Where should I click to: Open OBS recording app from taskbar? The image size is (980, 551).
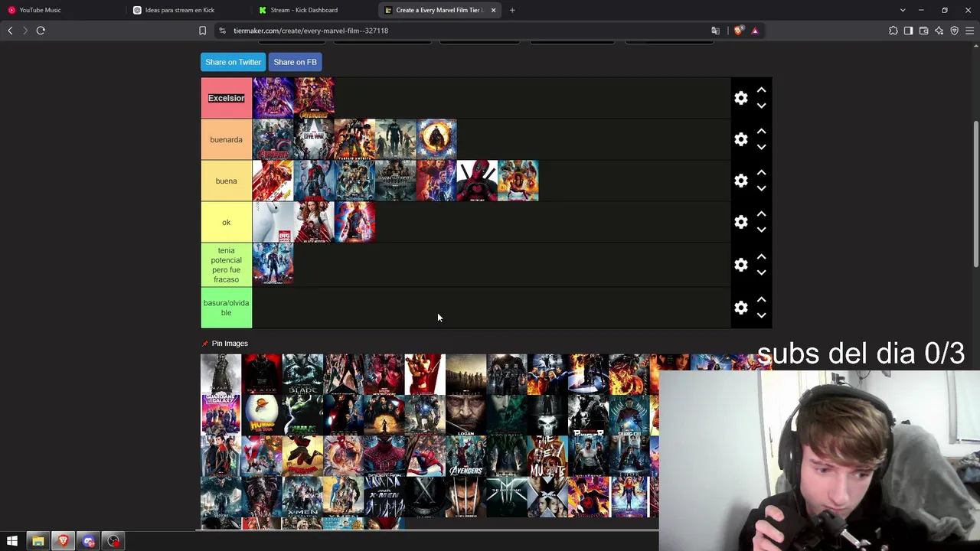click(113, 541)
